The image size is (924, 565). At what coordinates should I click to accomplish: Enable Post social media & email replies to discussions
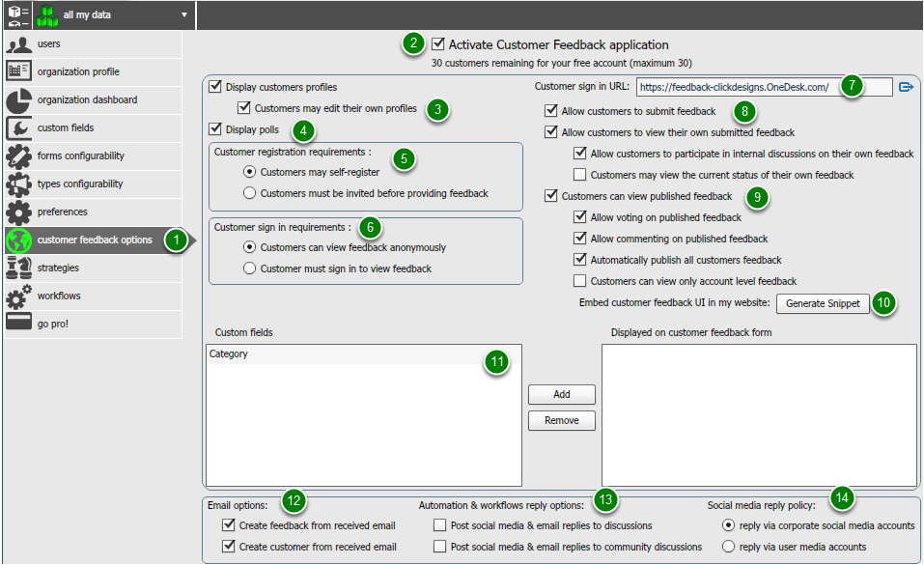pyautogui.click(x=439, y=524)
